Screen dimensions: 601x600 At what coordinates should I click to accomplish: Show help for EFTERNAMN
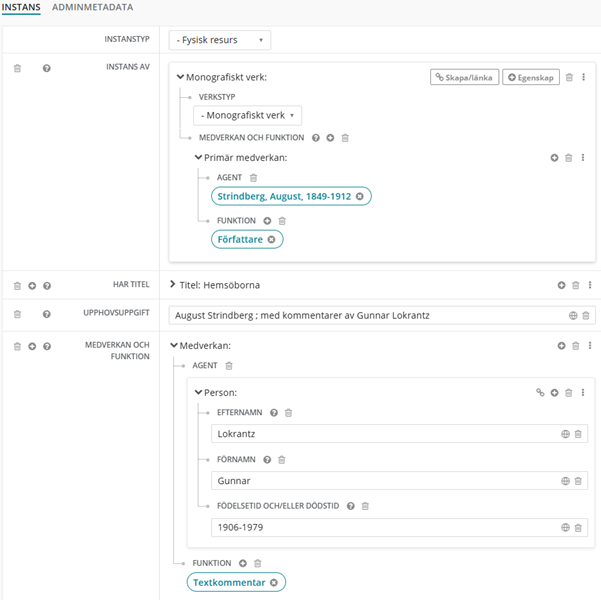[x=274, y=413]
